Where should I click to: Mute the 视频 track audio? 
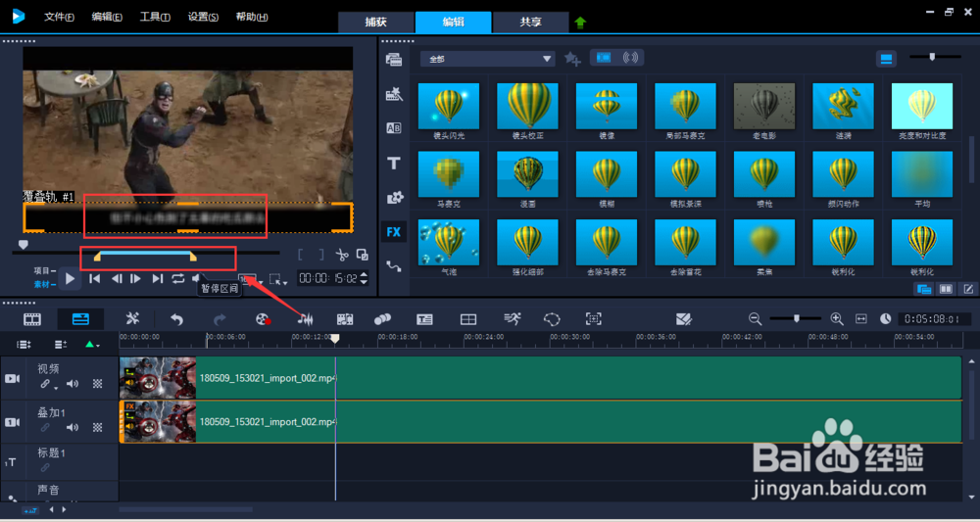[73, 384]
